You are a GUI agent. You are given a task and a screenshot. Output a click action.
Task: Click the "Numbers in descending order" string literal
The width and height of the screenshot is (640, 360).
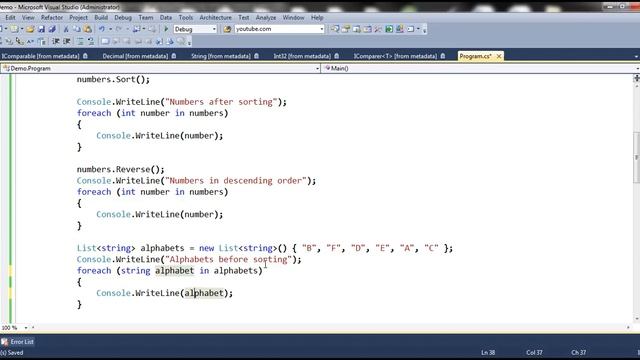point(236,181)
